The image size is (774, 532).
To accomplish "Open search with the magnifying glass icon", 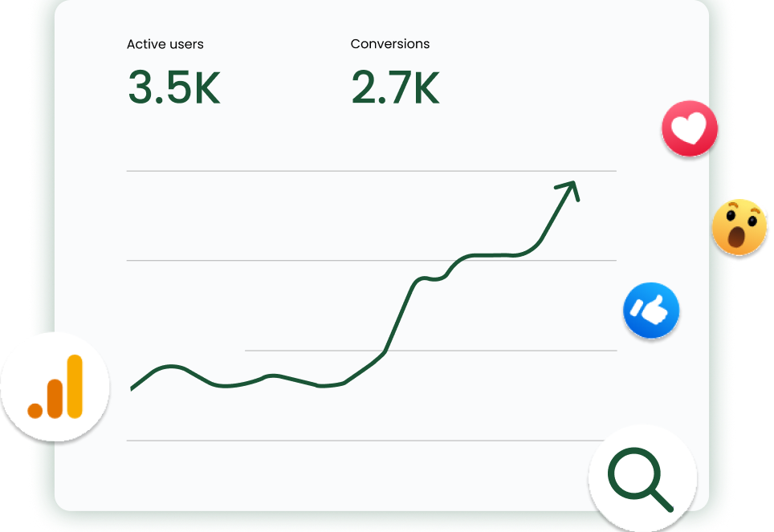I will (x=642, y=479).
